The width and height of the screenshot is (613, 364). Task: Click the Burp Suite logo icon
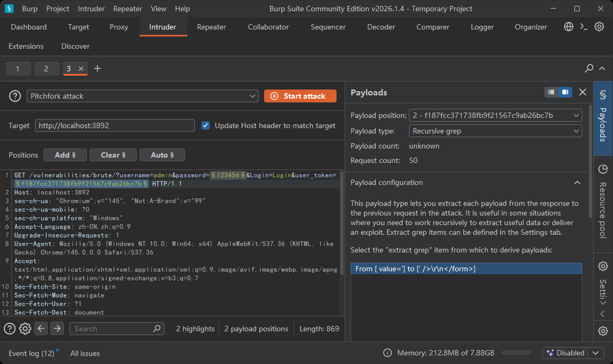click(9, 8)
